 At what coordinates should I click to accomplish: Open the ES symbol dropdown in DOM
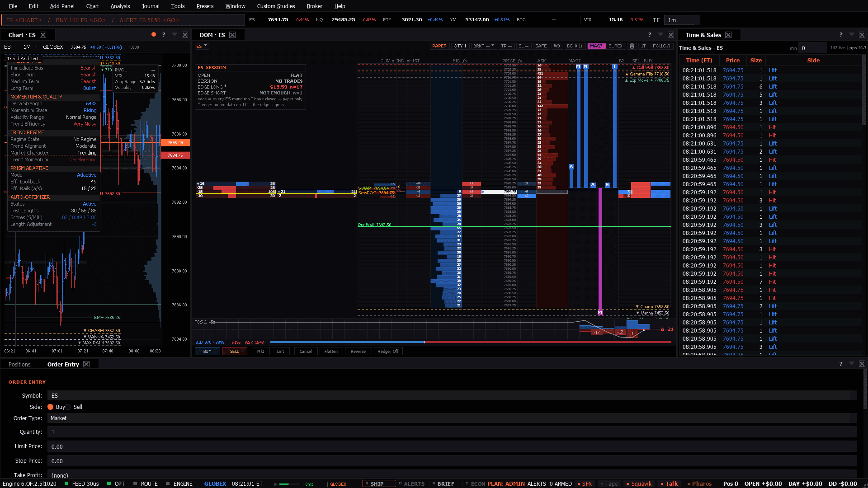click(x=202, y=46)
